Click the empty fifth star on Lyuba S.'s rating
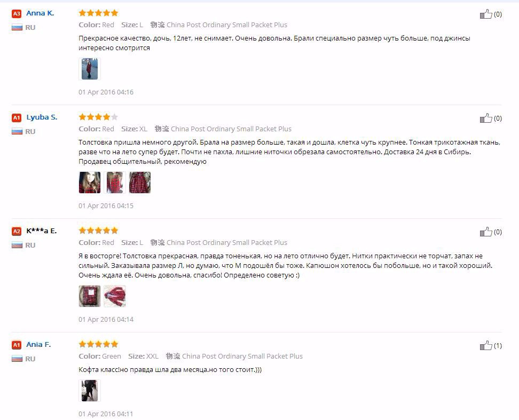 [115, 116]
